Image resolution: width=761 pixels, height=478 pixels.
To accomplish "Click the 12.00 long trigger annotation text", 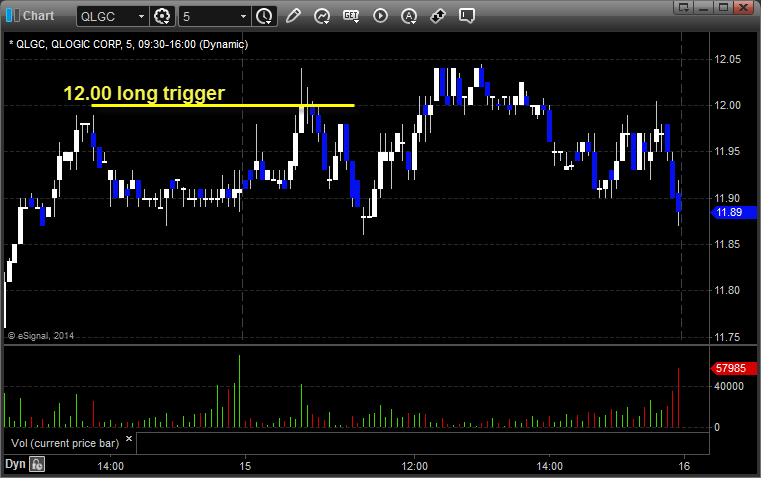I will (144, 93).
